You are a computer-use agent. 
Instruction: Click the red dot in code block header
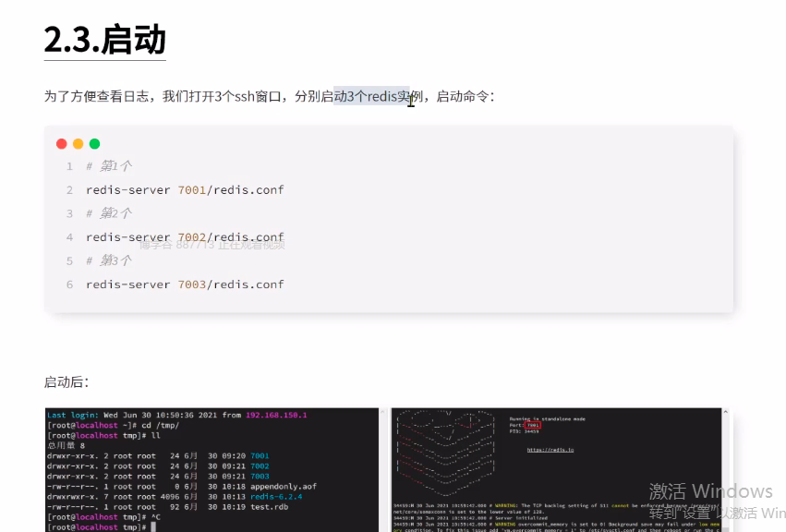coord(62,144)
